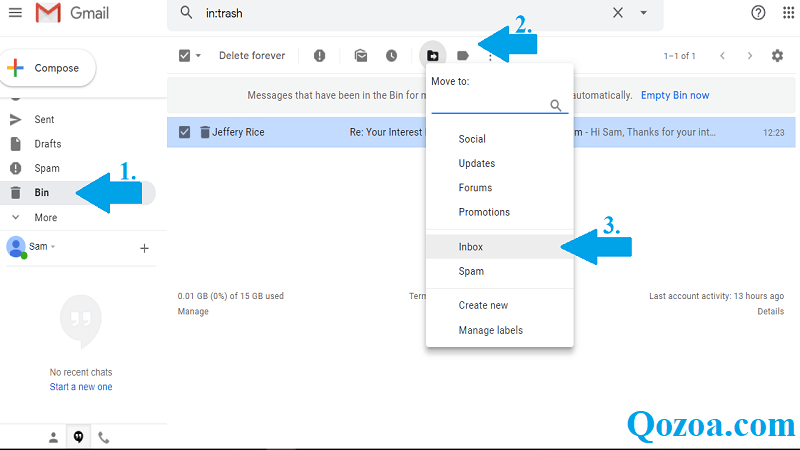Click Delete forever
Screen dimensions: 800x450
(x=252, y=56)
